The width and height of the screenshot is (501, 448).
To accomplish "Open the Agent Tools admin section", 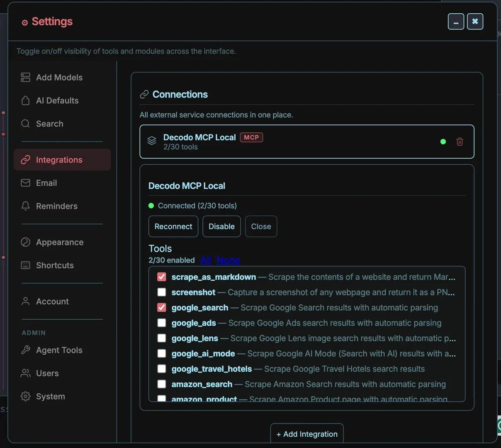I will (62, 350).
